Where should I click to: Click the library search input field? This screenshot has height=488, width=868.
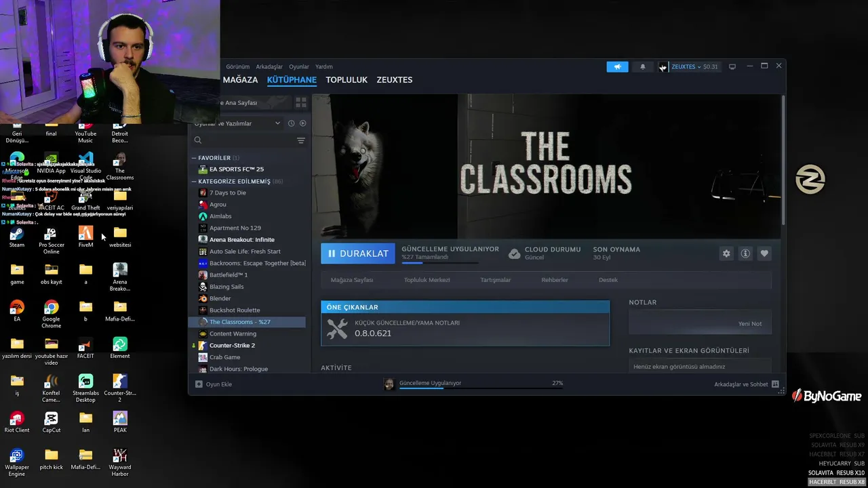(248, 140)
